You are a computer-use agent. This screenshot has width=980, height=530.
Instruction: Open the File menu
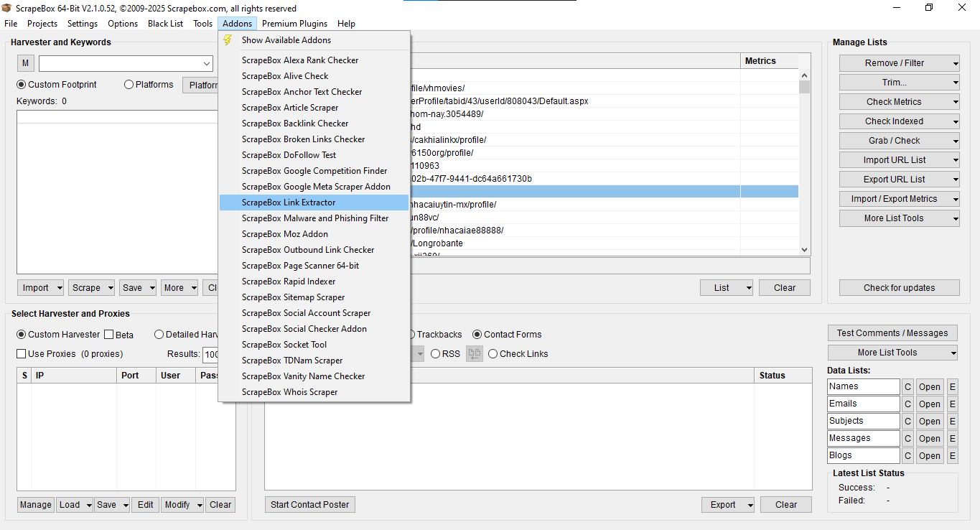(x=11, y=24)
